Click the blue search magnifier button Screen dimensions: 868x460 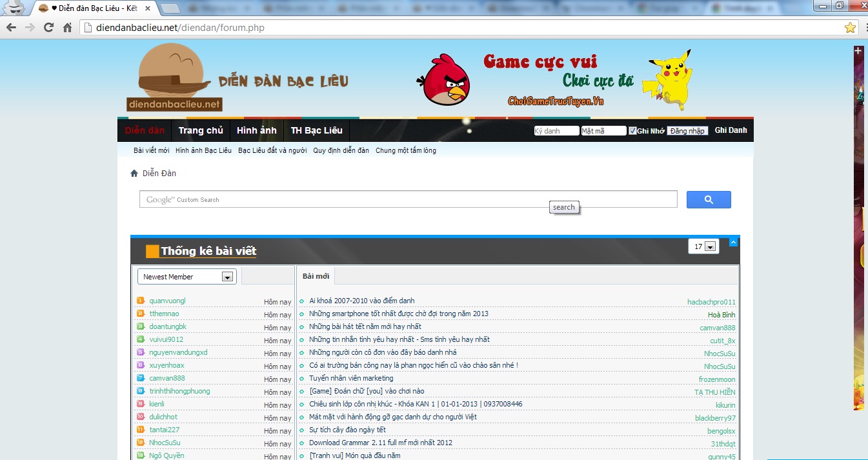point(709,199)
